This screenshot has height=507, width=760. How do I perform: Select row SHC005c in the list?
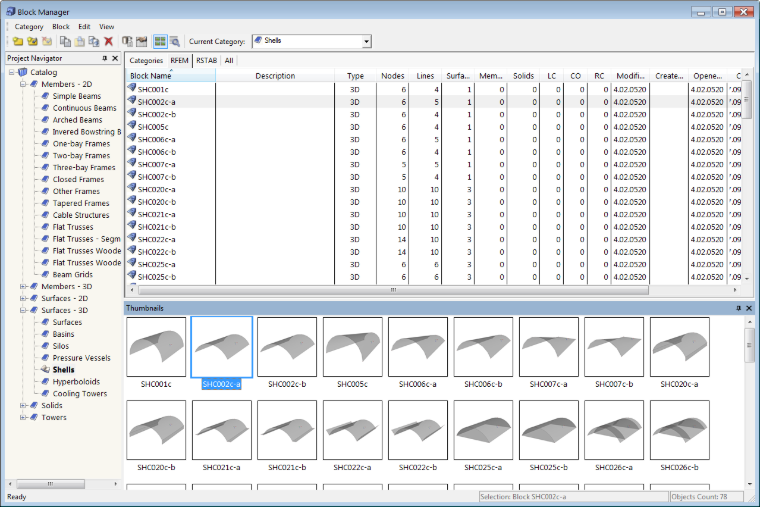pos(436,127)
